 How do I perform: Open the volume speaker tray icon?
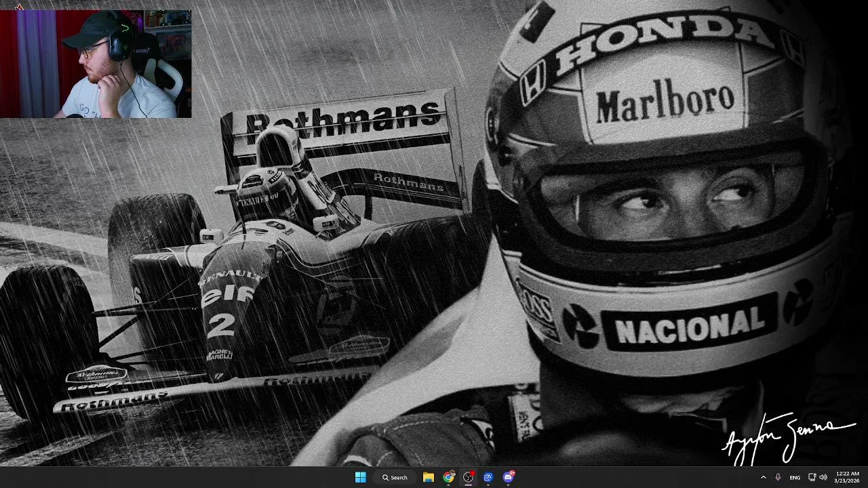pyautogui.click(x=823, y=477)
